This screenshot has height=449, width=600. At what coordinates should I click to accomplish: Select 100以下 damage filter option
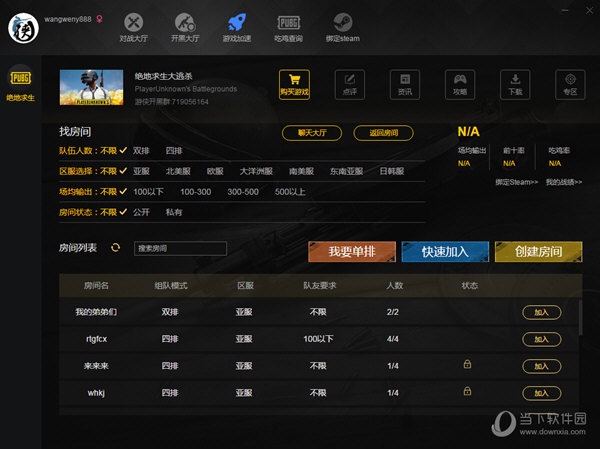(148, 192)
